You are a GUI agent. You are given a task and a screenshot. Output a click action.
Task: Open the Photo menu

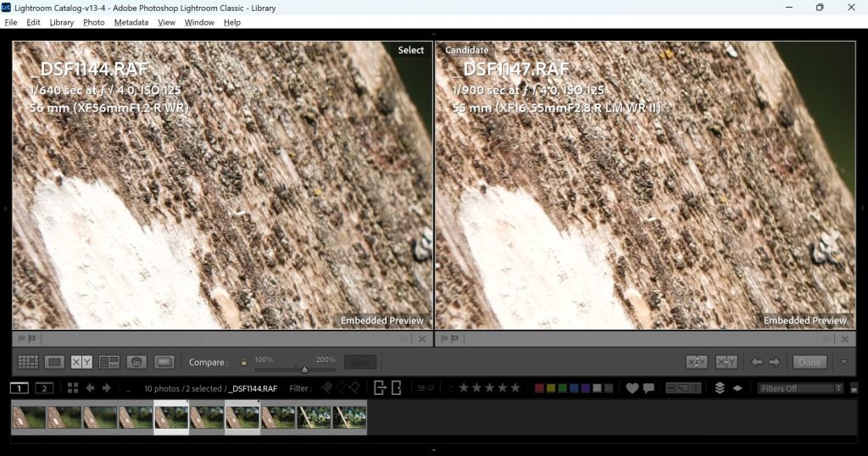(x=93, y=22)
